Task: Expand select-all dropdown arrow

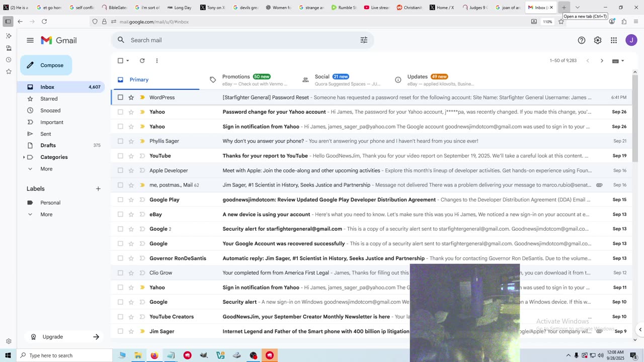Action: pyautogui.click(x=128, y=61)
